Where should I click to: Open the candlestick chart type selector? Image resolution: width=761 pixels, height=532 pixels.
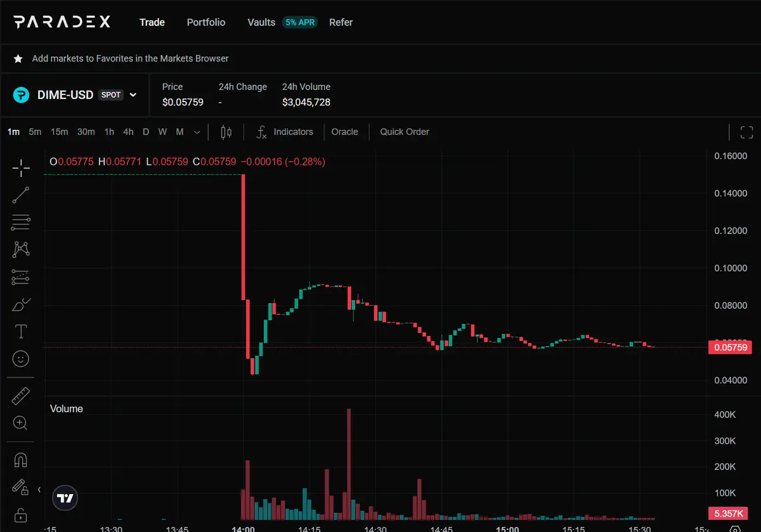tap(226, 132)
